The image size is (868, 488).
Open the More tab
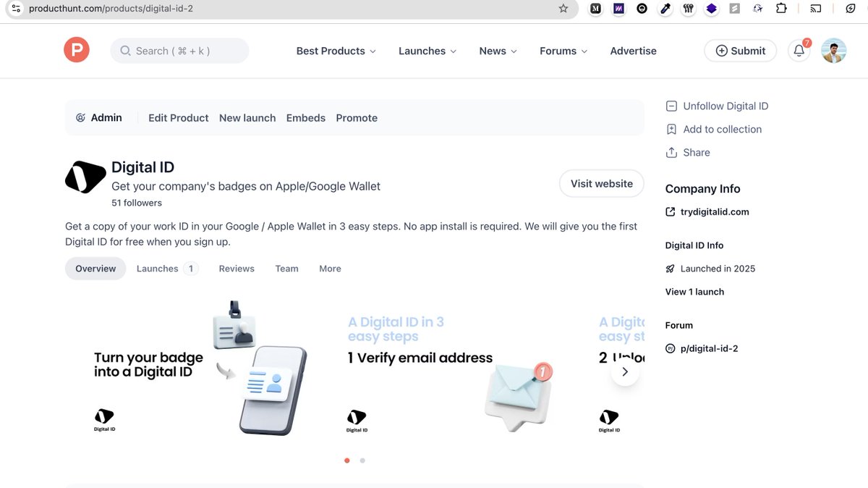[x=330, y=269]
